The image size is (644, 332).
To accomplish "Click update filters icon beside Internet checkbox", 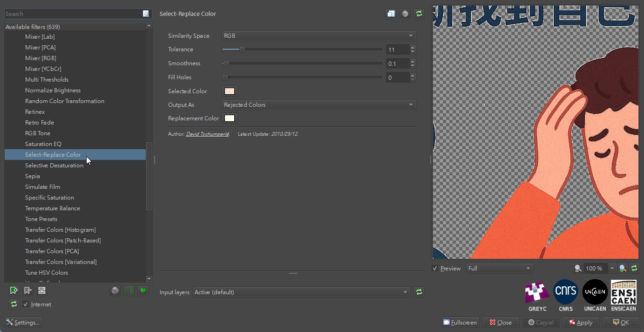I will pos(14,304).
